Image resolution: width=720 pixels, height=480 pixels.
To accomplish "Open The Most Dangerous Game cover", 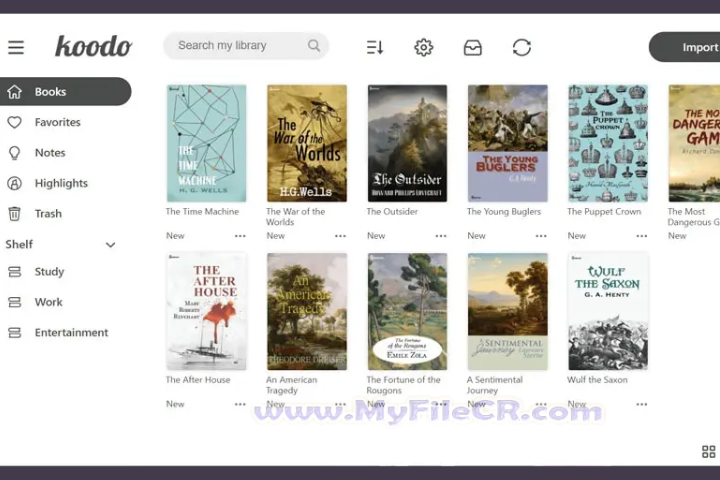I will [694, 143].
